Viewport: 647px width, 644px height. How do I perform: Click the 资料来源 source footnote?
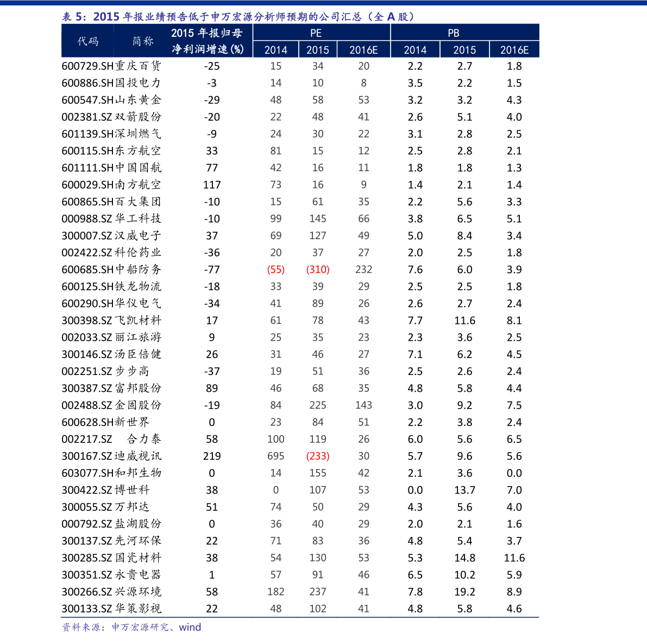pyautogui.click(x=131, y=627)
